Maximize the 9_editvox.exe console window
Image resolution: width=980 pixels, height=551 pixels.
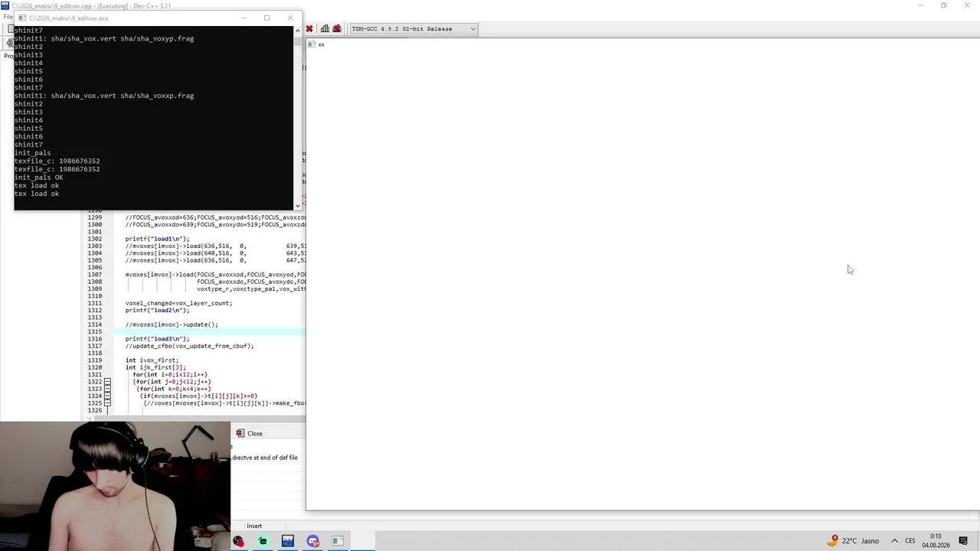(x=266, y=18)
